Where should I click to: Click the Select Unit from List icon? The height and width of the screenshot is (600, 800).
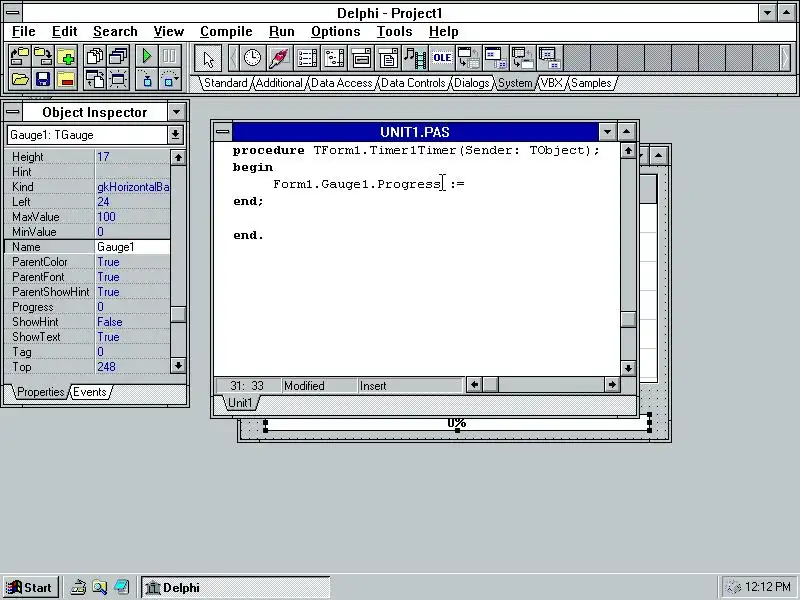95,56
